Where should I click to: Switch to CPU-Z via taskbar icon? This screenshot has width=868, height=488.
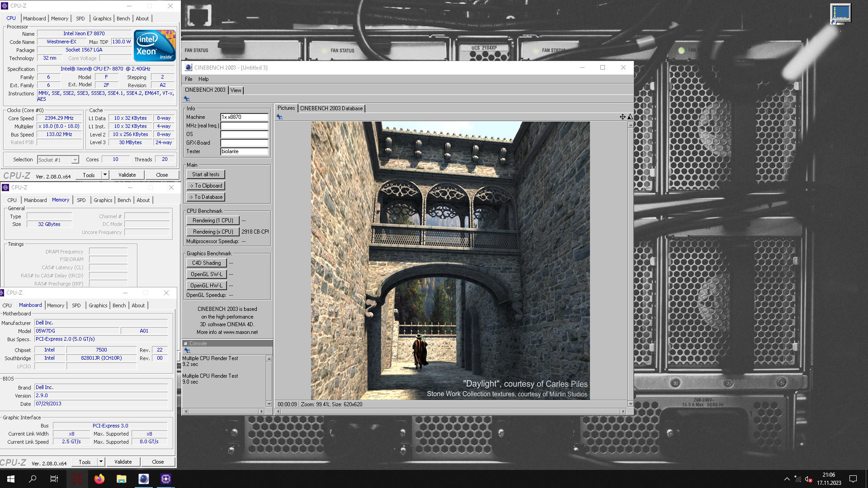(x=165, y=479)
